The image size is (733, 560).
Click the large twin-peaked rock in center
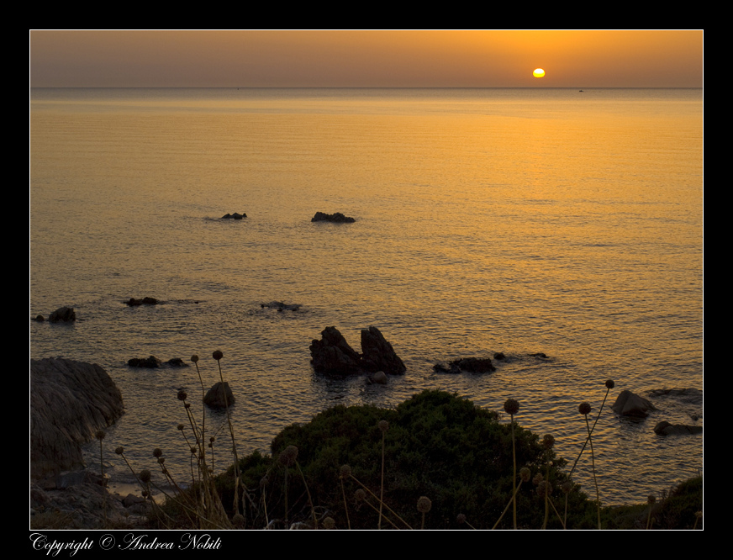(356, 352)
